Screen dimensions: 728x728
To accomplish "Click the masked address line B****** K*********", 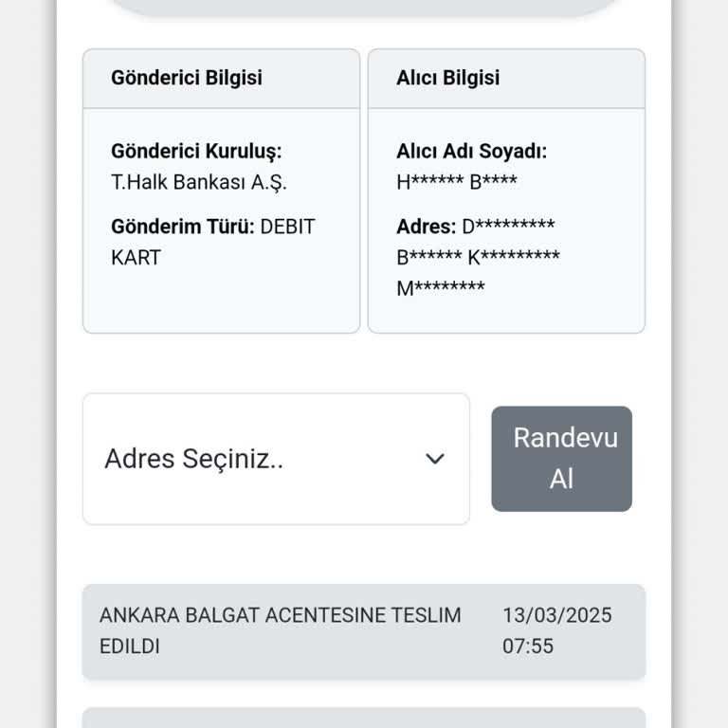I will click(x=478, y=257).
